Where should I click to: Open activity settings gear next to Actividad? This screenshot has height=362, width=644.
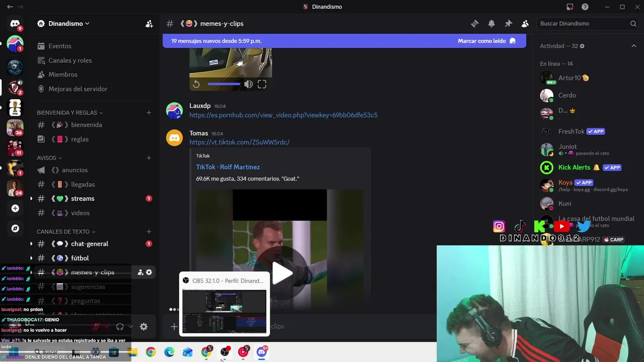point(582,46)
